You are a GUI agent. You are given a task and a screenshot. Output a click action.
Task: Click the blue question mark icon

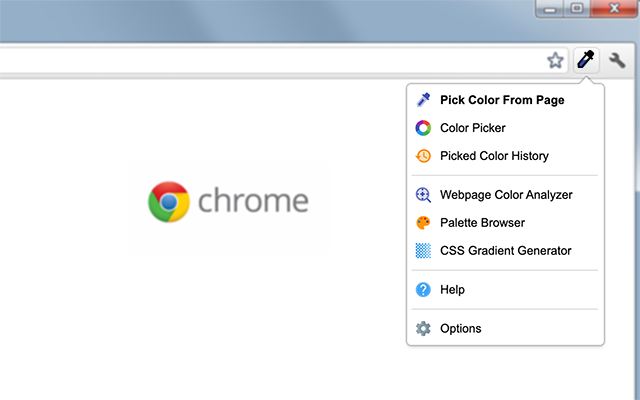423,289
